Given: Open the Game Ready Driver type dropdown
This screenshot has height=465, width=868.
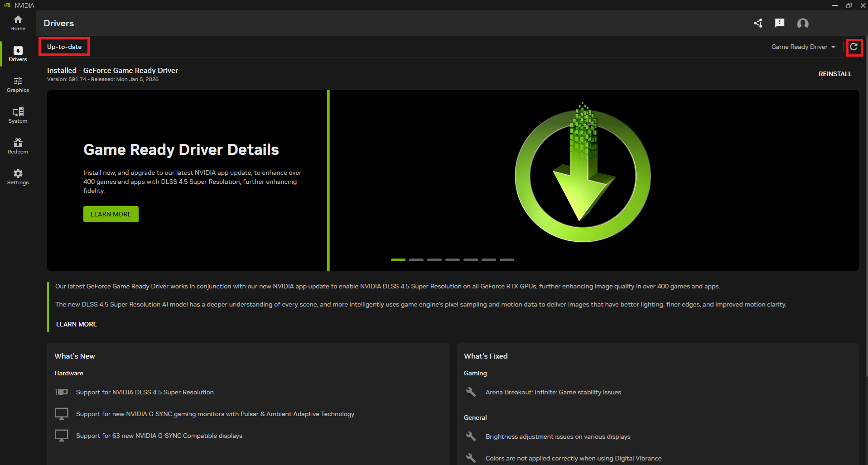Looking at the screenshot, I should 799,47.
